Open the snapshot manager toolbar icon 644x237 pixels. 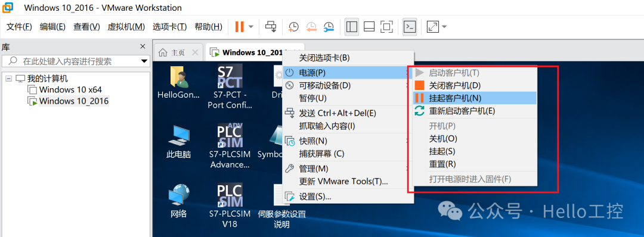pos(329,27)
